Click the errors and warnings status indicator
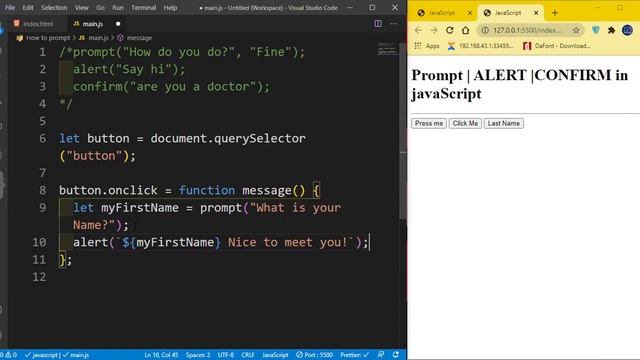 (9, 355)
